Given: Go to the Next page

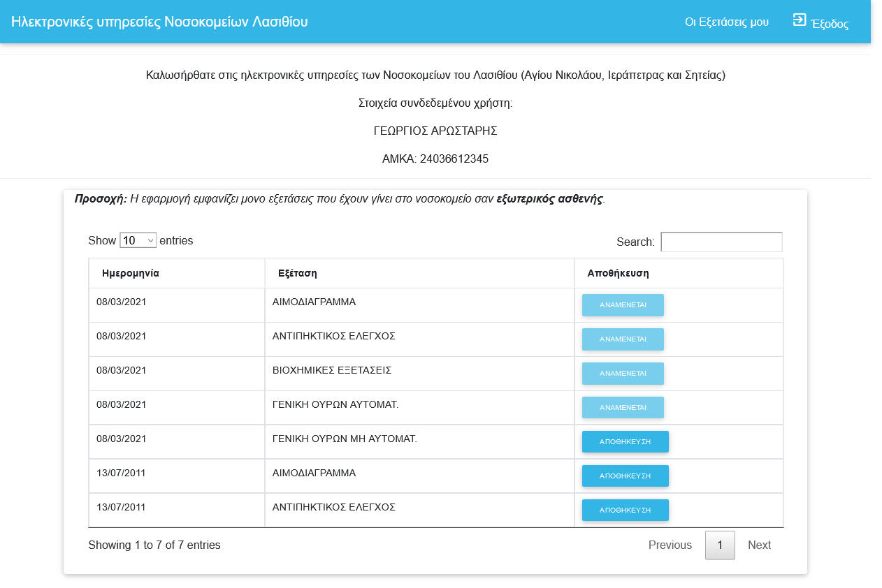Looking at the screenshot, I should (x=759, y=545).
